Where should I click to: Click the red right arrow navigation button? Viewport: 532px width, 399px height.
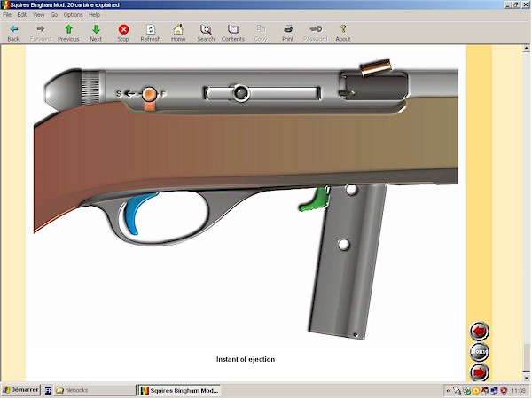[479, 372]
